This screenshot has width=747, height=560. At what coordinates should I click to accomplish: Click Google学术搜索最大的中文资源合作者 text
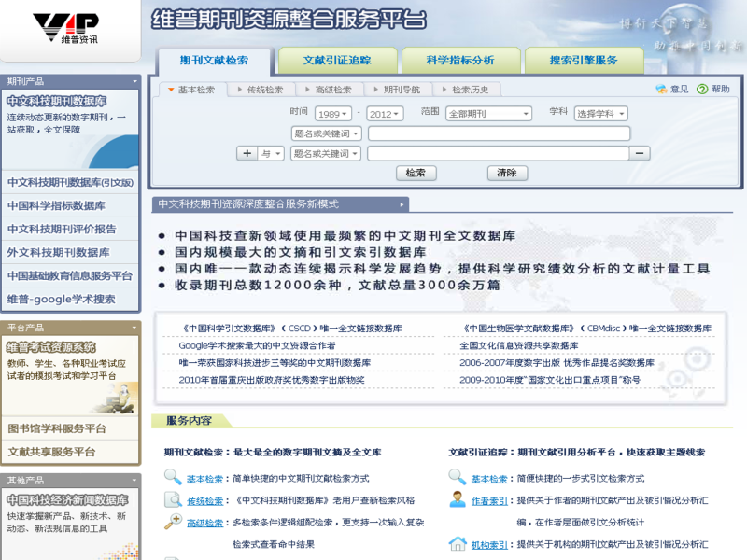click(258, 345)
